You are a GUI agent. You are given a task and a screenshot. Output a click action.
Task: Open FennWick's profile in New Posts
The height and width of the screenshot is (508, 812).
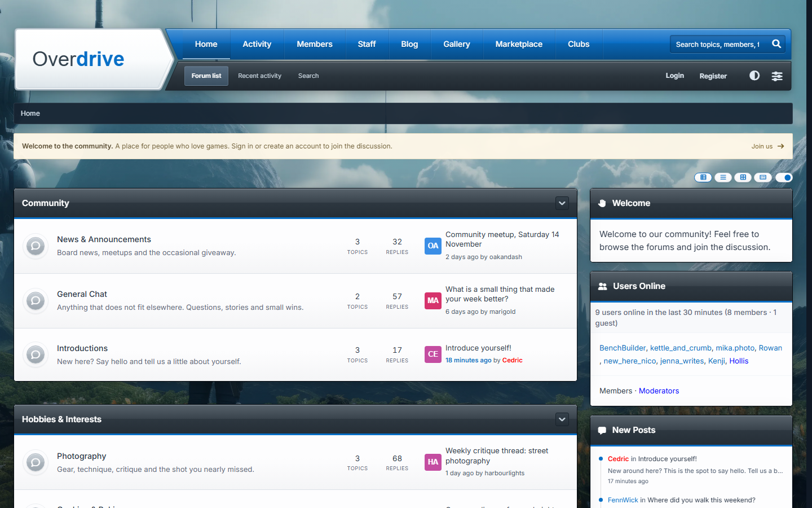click(623, 500)
